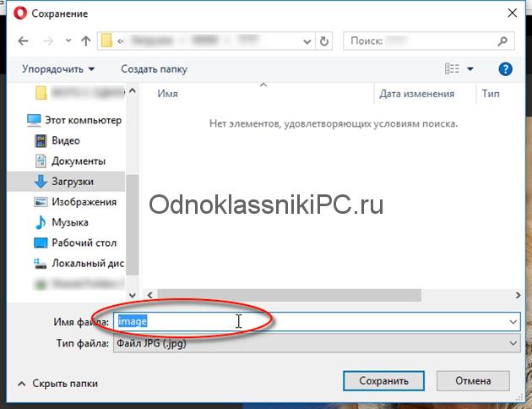The image size is (532, 409).
Task: Sort by Имя column header
Action: coord(167,94)
